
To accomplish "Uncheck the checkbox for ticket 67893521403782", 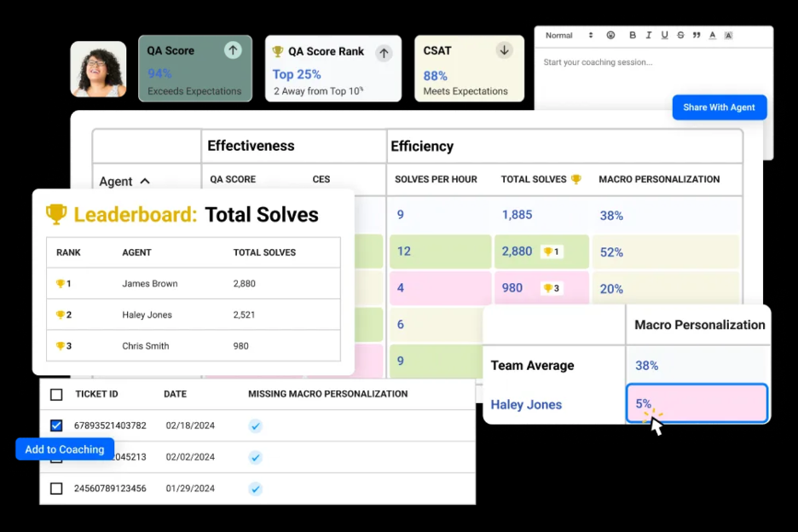I will tap(56, 425).
